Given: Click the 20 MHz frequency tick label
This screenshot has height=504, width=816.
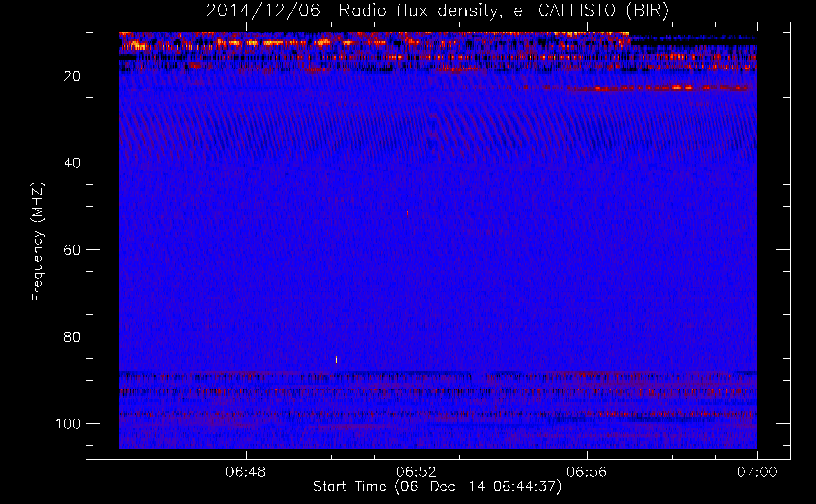Looking at the screenshot, I should tap(73, 76).
